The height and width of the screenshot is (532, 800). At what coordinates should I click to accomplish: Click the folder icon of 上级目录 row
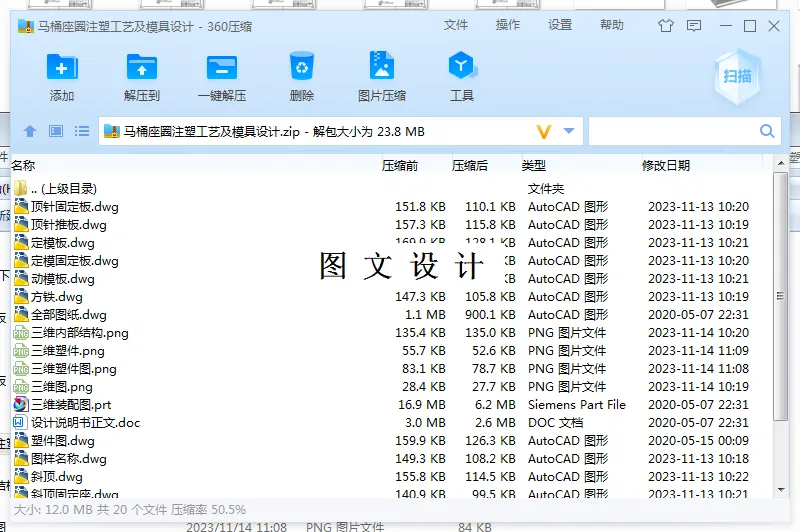click(x=20, y=188)
